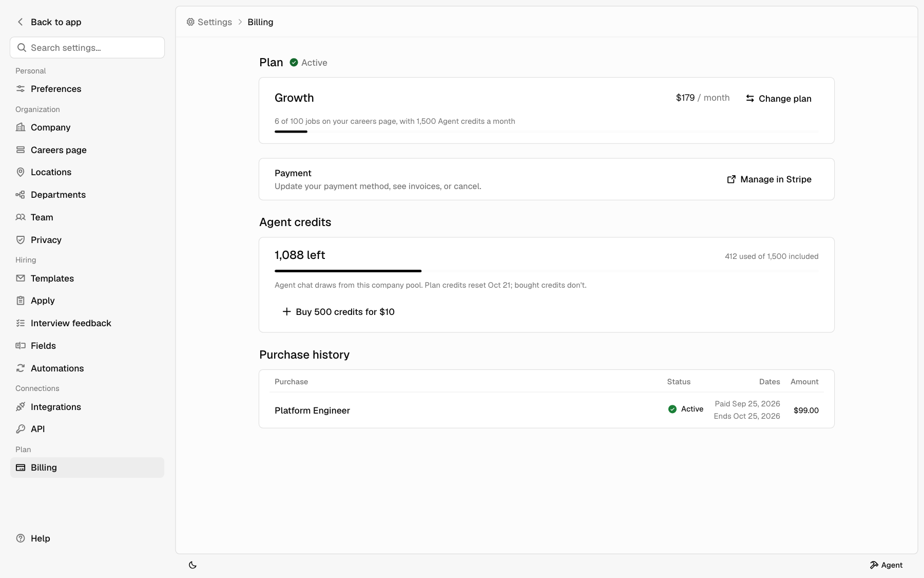Click the Platform Engineer purchase row
924x578 pixels.
click(547, 410)
